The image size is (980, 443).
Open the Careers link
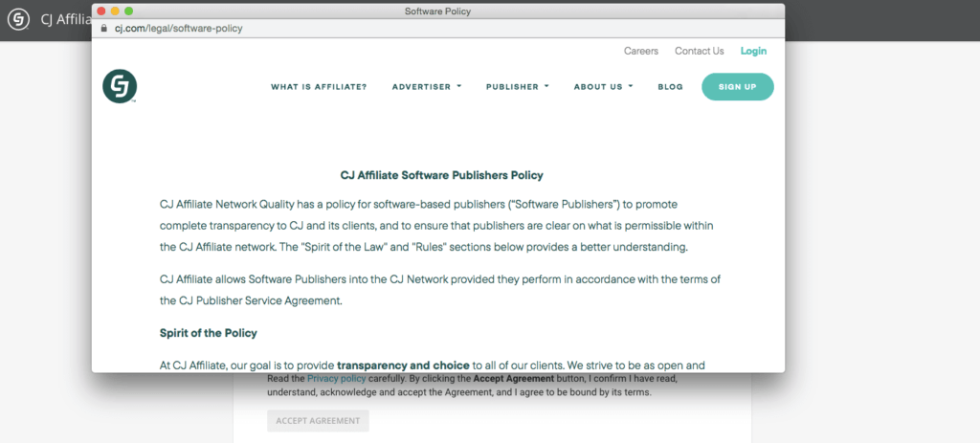click(641, 51)
